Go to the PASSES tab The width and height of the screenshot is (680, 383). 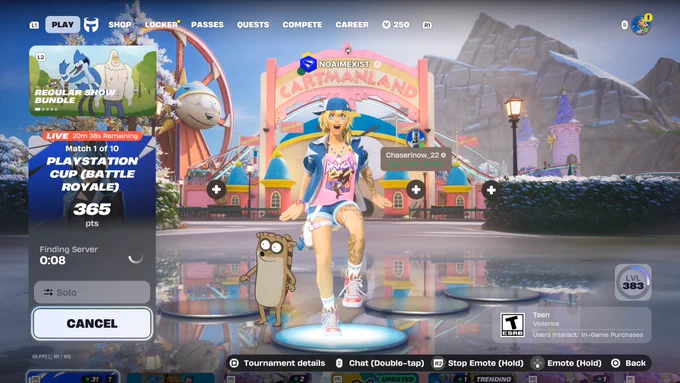207,25
